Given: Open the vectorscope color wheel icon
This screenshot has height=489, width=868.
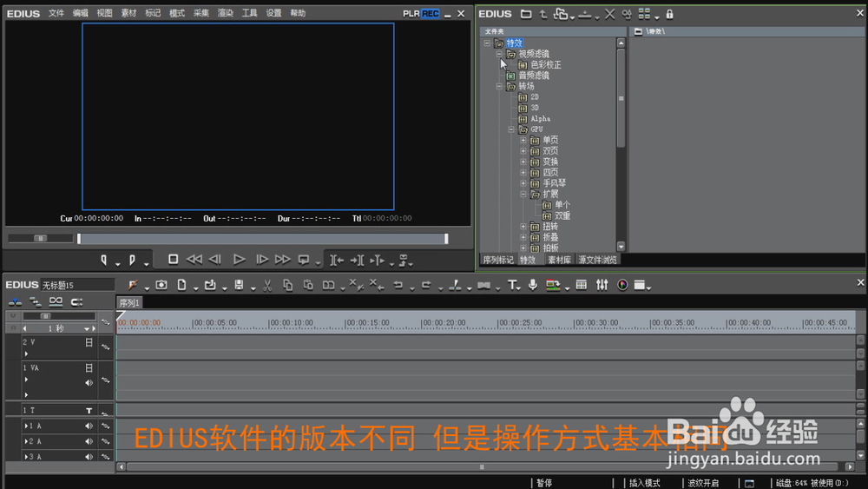Looking at the screenshot, I should tap(622, 285).
